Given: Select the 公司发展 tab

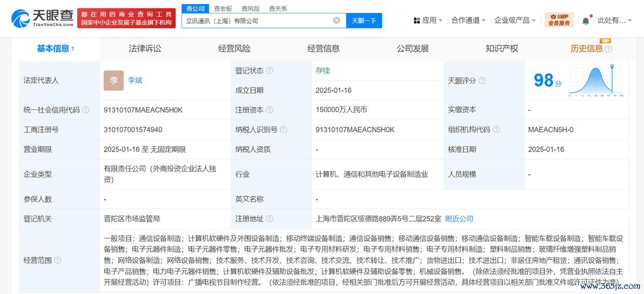Looking at the screenshot, I should tap(413, 48).
